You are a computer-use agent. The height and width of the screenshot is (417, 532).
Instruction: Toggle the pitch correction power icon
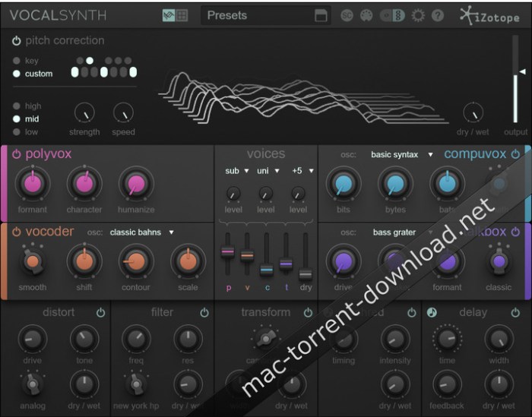(x=17, y=40)
